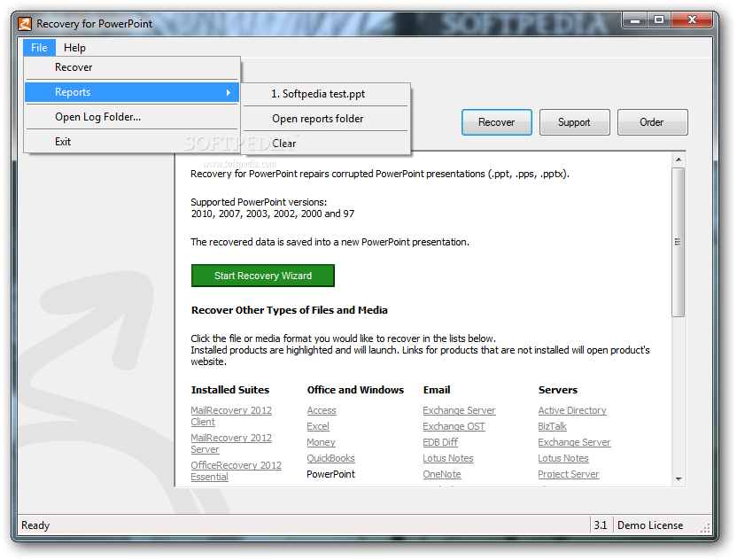Select Clear in the Reports submenu
This screenshot has width=737, height=560.
click(325, 144)
